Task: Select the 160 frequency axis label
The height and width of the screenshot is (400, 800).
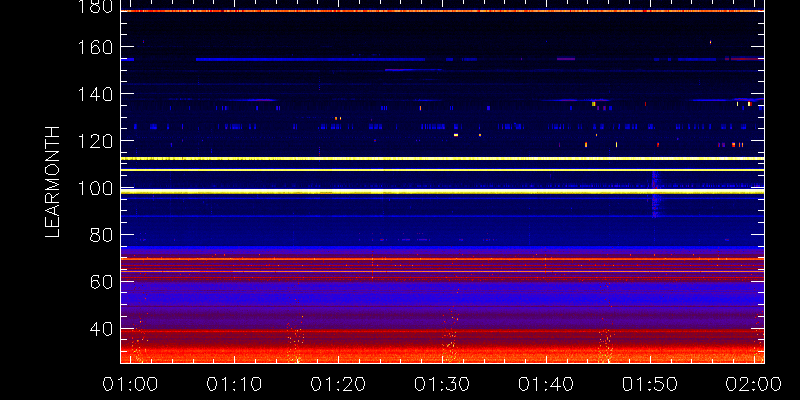Action: pos(95,47)
